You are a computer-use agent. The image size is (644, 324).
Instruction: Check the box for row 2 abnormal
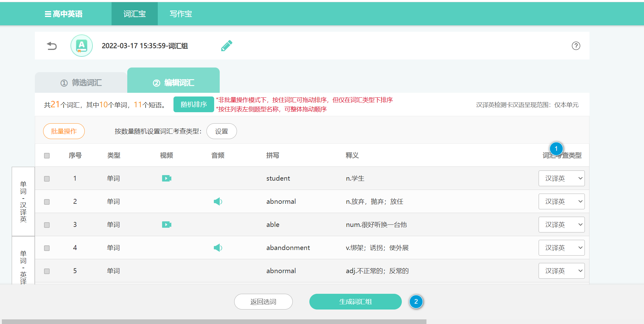click(47, 202)
